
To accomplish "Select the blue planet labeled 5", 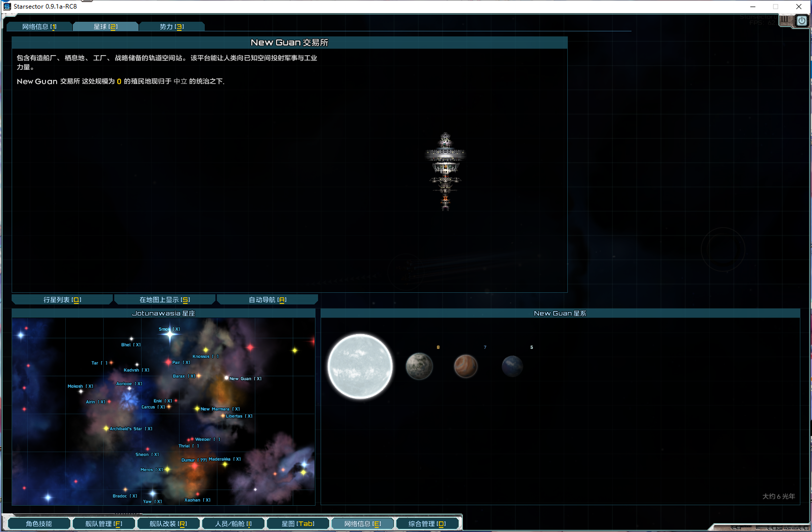I will (512, 366).
